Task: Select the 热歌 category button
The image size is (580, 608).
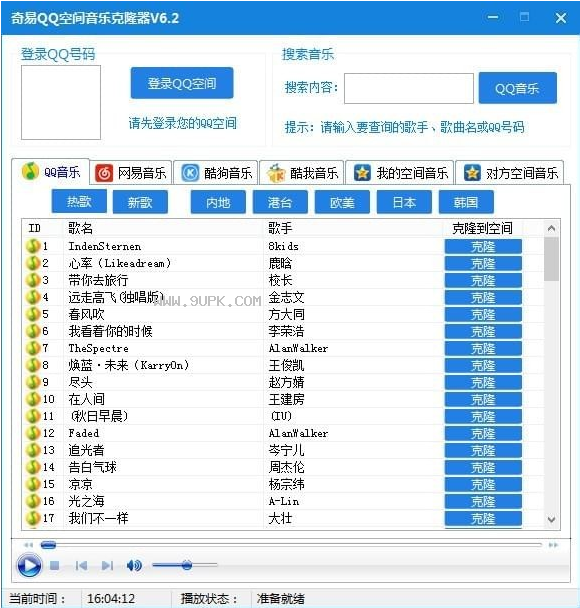Action: [79, 202]
